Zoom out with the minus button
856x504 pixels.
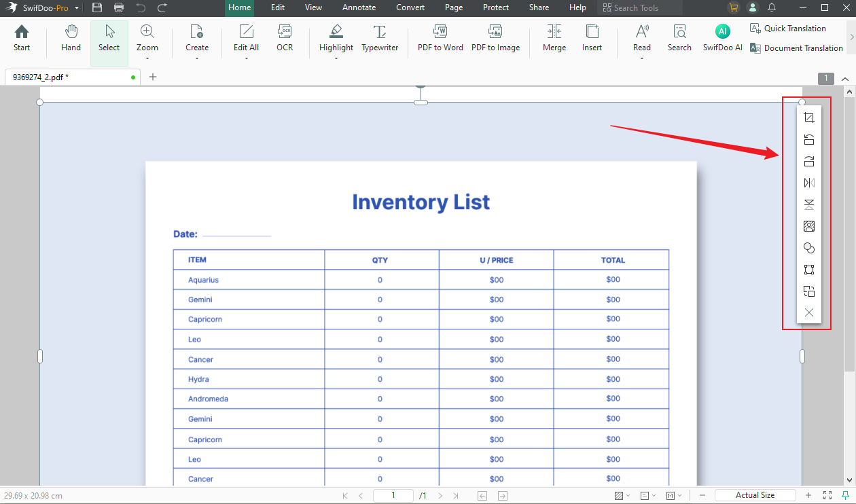tap(702, 496)
